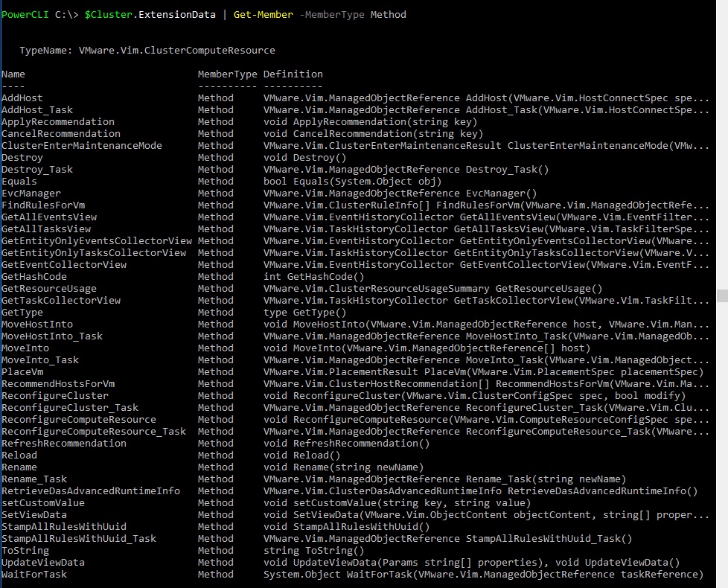Click the MoveHostInto_Task method name
Screen dimensions: 728x588
click(52, 336)
